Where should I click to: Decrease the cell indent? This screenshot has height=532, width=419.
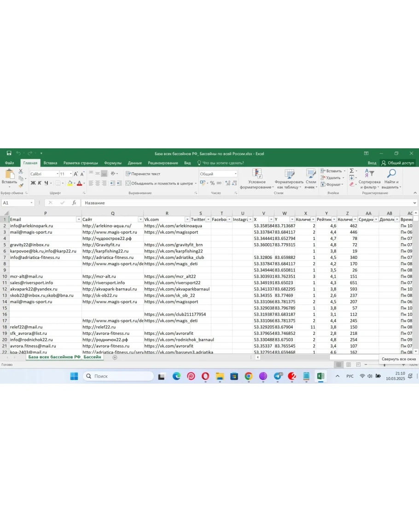pos(113,183)
